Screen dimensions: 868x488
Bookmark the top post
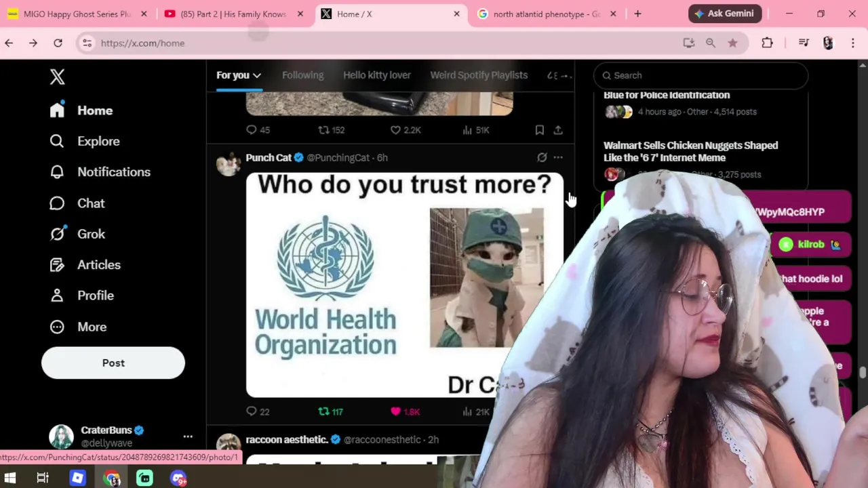(x=539, y=130)
